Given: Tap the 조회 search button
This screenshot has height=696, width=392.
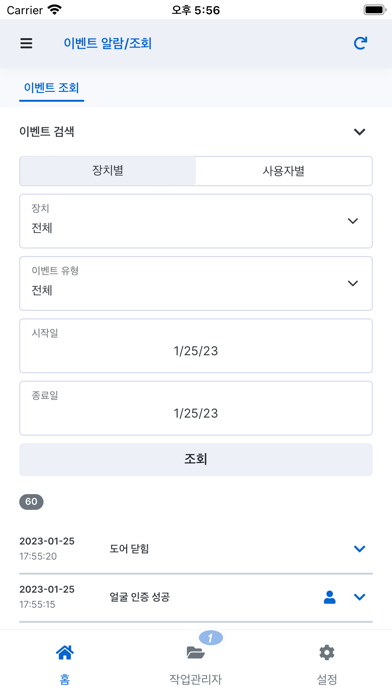Looking at the screenshot, I should click(x=196, y=459).
